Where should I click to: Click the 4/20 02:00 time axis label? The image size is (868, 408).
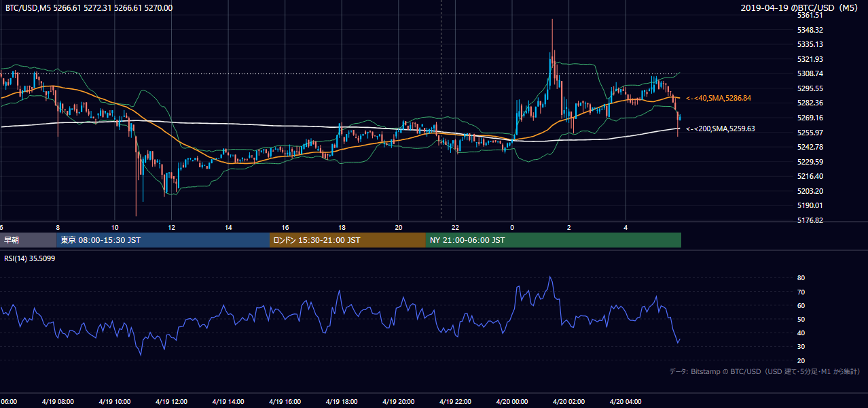click(568, 402)
